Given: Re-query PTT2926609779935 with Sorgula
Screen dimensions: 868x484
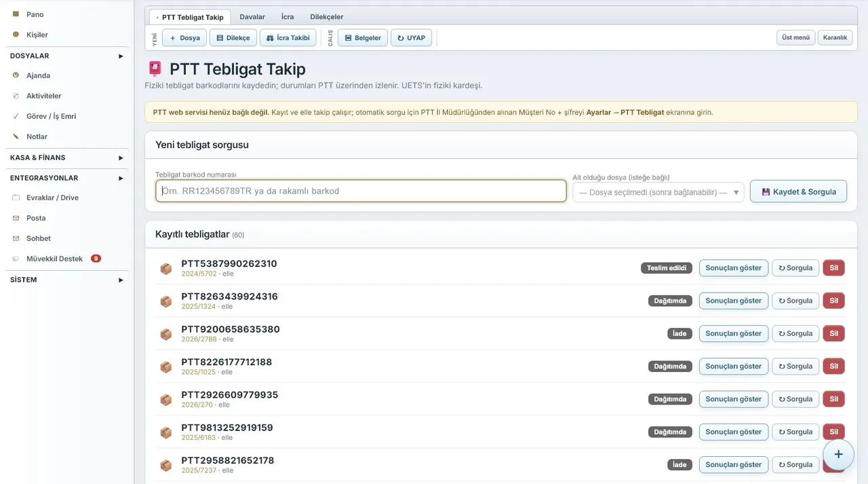Looking at the screenshot, I should [795, 399].
